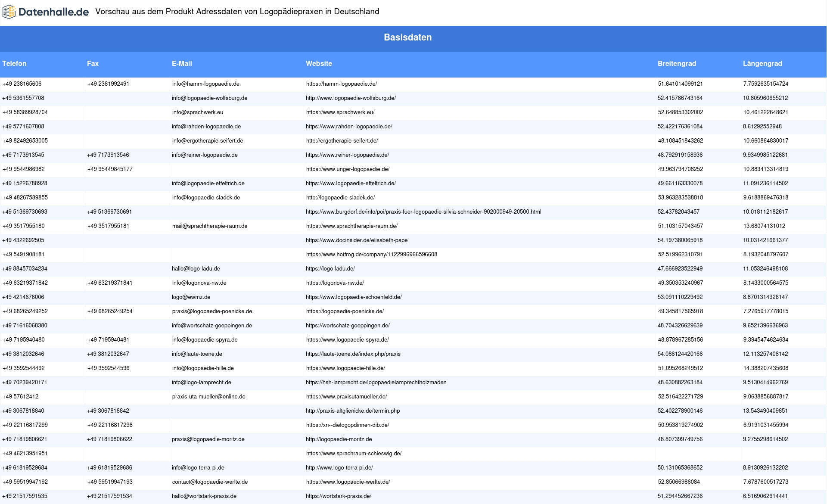Click email info@hamm-logopaedie.de
This screenshot has height=504, width=827.
pyautogui.click(x=205, y=84)
